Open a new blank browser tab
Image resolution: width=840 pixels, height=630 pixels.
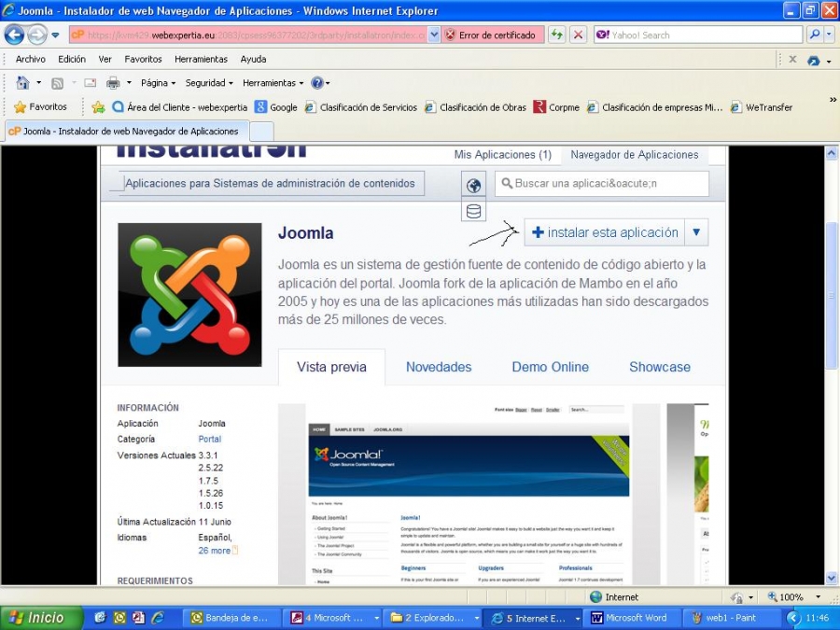coord(262,132)
